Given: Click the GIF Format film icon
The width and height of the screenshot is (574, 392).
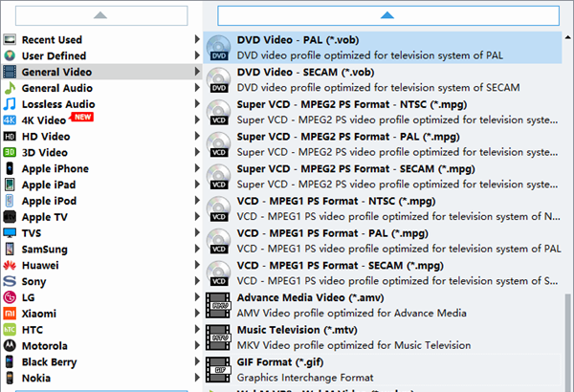Looking at the screenshot, I should (218, 370).
